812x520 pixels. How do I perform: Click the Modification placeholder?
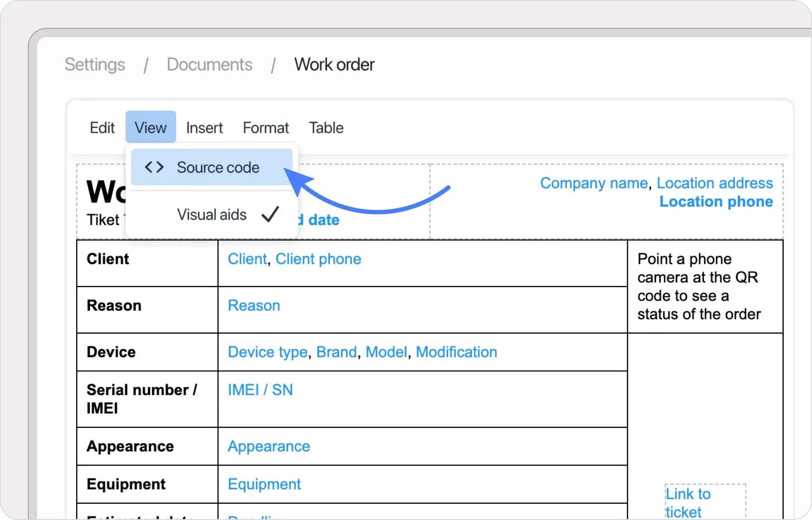(x=456, y=352)
